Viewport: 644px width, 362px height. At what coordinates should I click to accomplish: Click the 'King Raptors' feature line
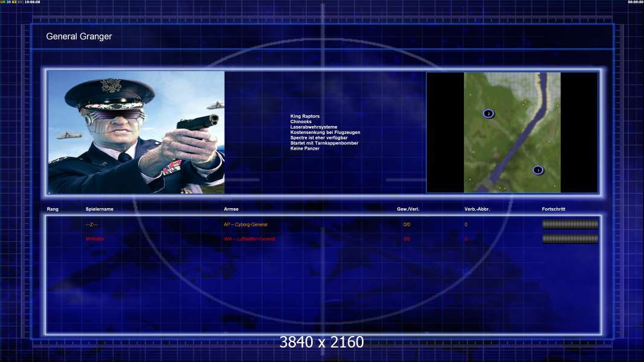[x=304, y=116]
